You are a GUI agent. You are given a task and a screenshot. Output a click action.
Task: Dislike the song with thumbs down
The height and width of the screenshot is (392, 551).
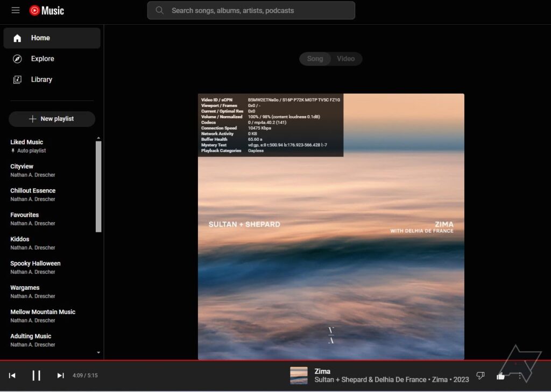(x=481, y=375)
